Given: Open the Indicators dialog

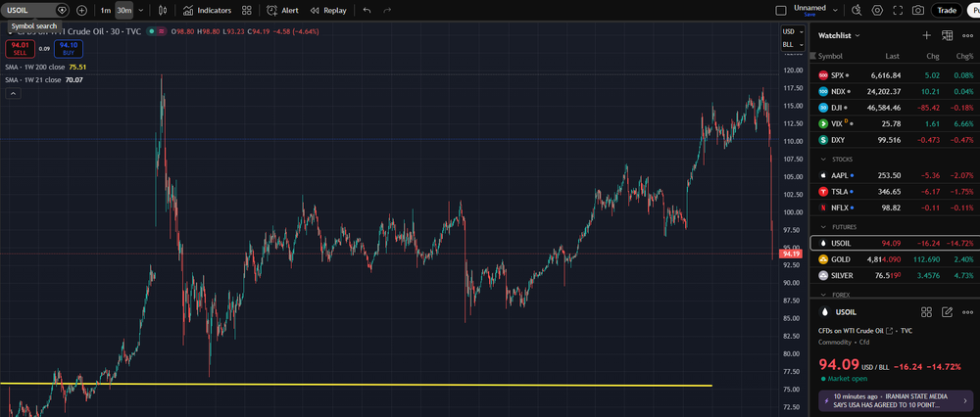Looking at the screenshot, I should click(207, 10).
